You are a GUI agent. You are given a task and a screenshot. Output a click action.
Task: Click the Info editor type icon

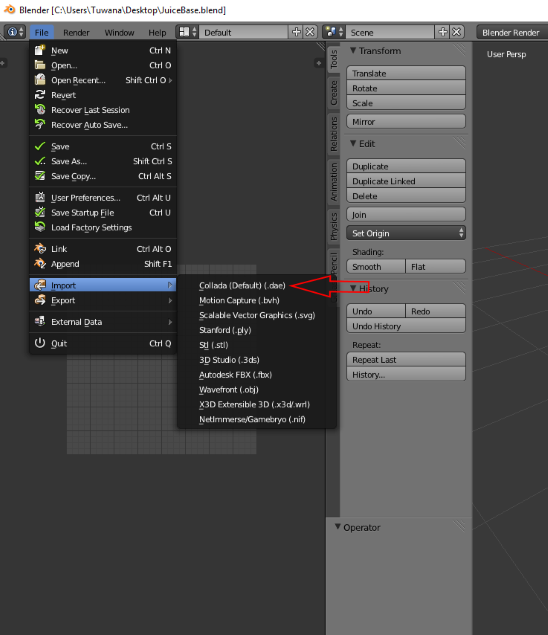[15, 32]
